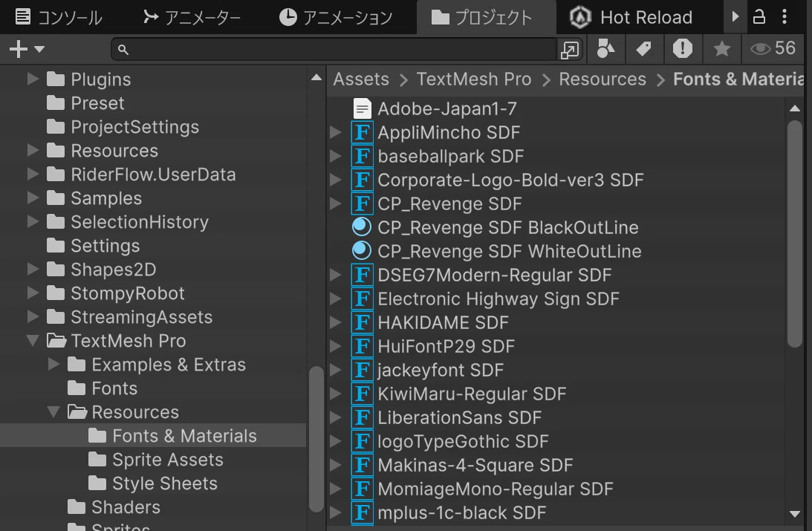Filter by import log type icon
The height and width of the screenshot is (531, 812).
pyautogui.click(x=683, y=49)
